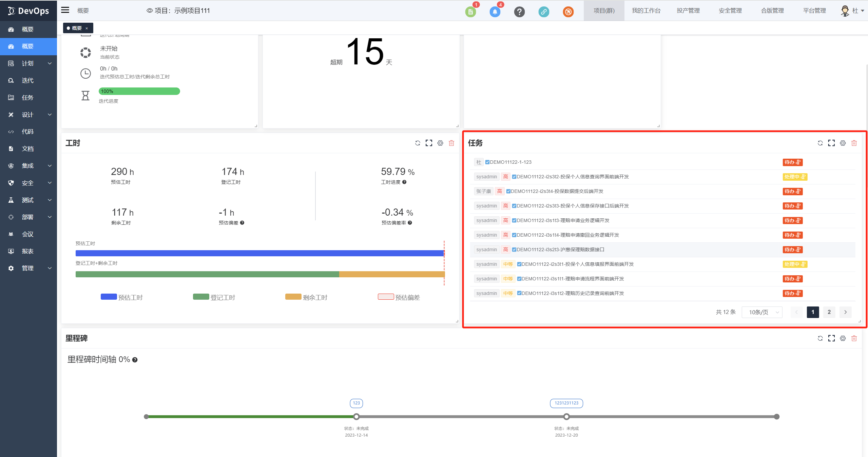868x457 pixels.
Task: Expand the 任务 panel to fullscreen
Action: pos(831,143)
